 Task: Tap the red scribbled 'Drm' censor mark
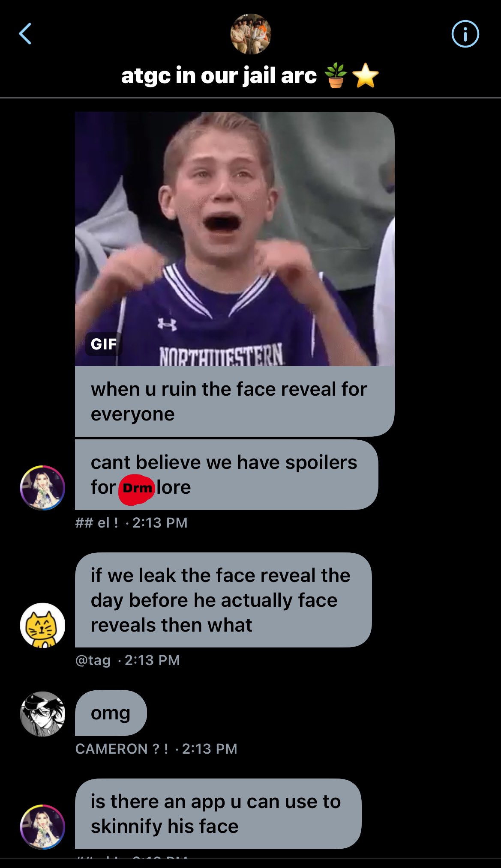(136, 488)
